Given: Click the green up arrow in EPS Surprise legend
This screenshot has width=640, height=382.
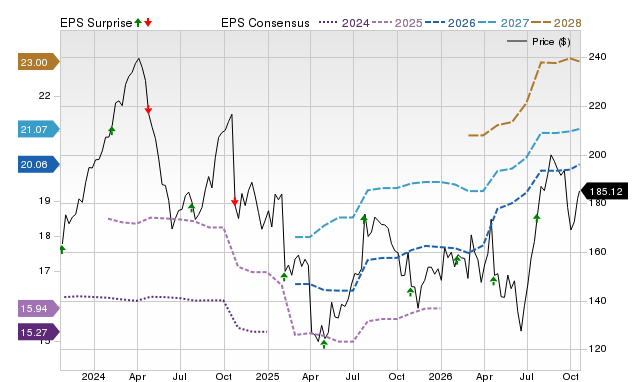Looking at the screenshot, I should tap(138, 22).
